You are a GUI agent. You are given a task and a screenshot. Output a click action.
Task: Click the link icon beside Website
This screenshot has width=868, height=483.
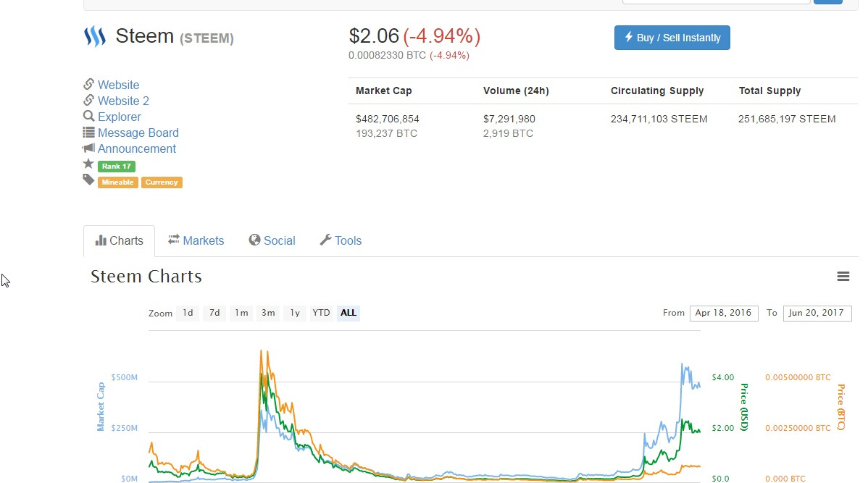88,84
